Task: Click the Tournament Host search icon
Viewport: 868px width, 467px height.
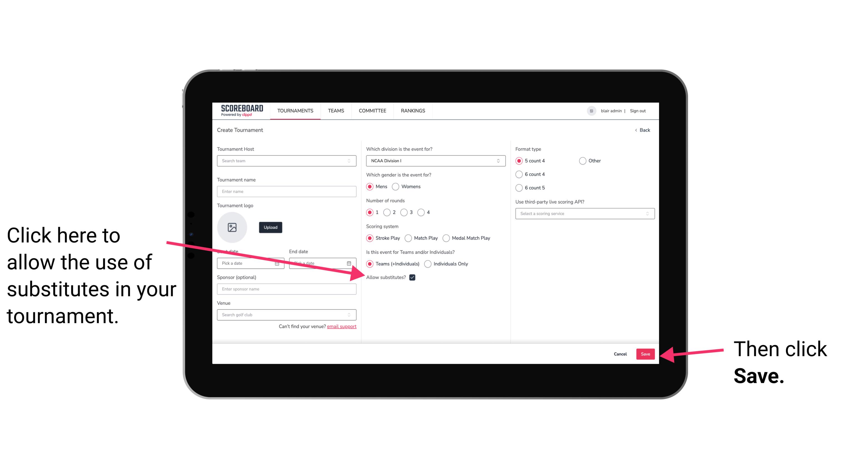Action: (351, 161)
